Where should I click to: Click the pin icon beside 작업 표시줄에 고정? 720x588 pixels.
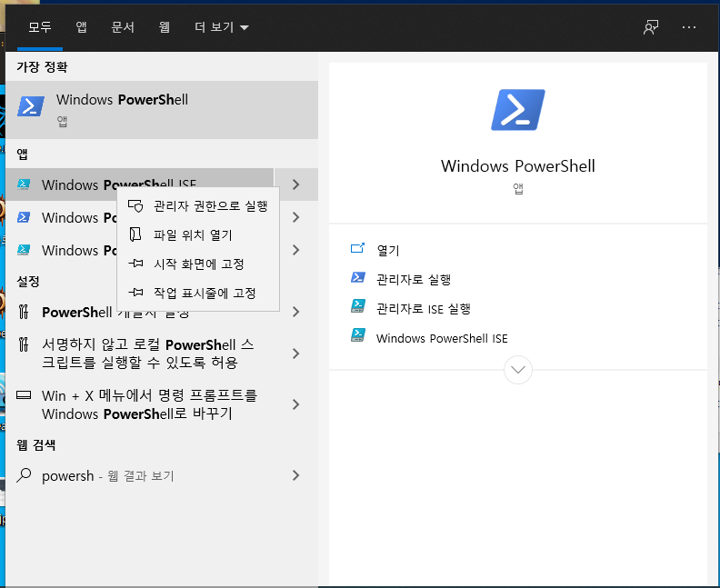coord(135,293)
